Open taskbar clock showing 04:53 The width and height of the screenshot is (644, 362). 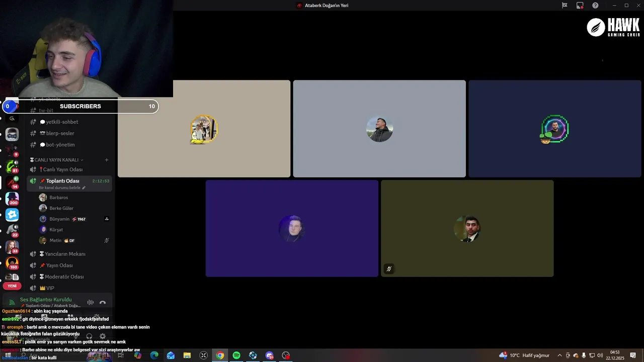click(x=615, y=355)
